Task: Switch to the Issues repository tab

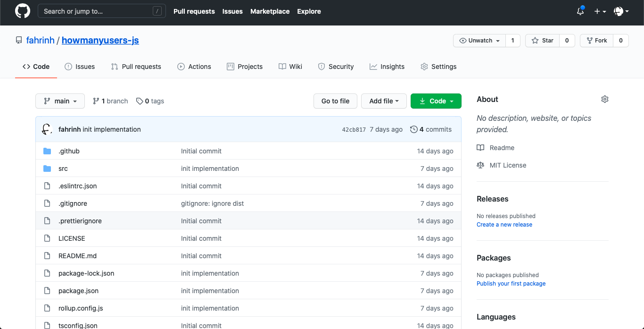Action: (80, 67)
